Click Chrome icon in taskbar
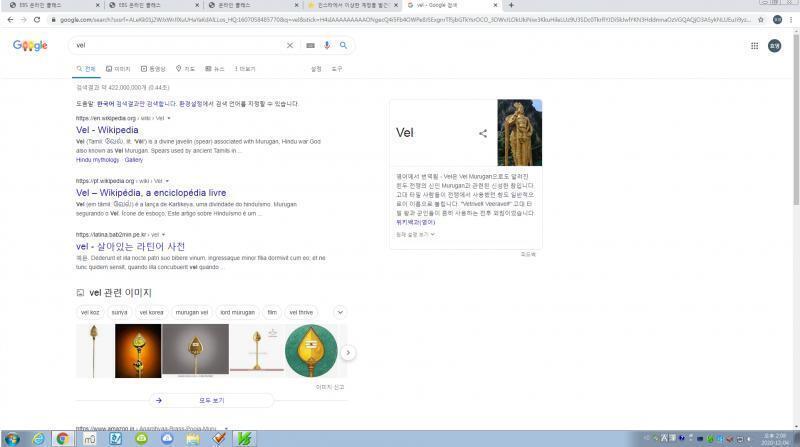This screenshot has width=800, height=447. [x=63, y=439]
